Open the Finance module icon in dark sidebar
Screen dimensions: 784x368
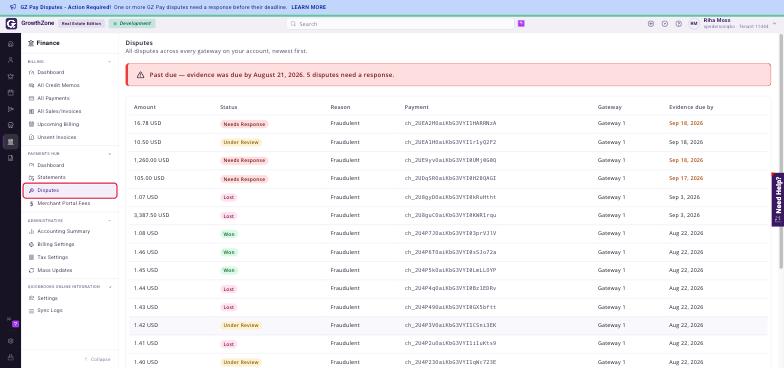point(10,142)
